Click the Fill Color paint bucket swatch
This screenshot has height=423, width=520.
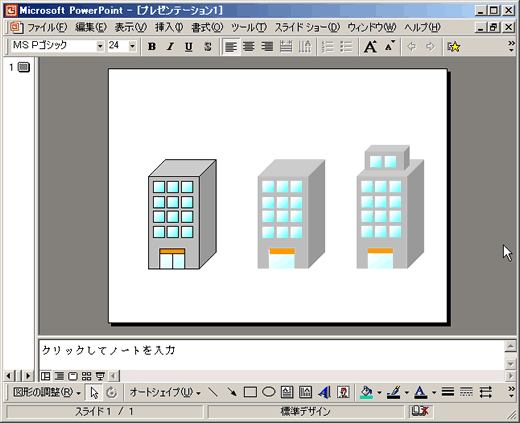[x=366, y=392]
